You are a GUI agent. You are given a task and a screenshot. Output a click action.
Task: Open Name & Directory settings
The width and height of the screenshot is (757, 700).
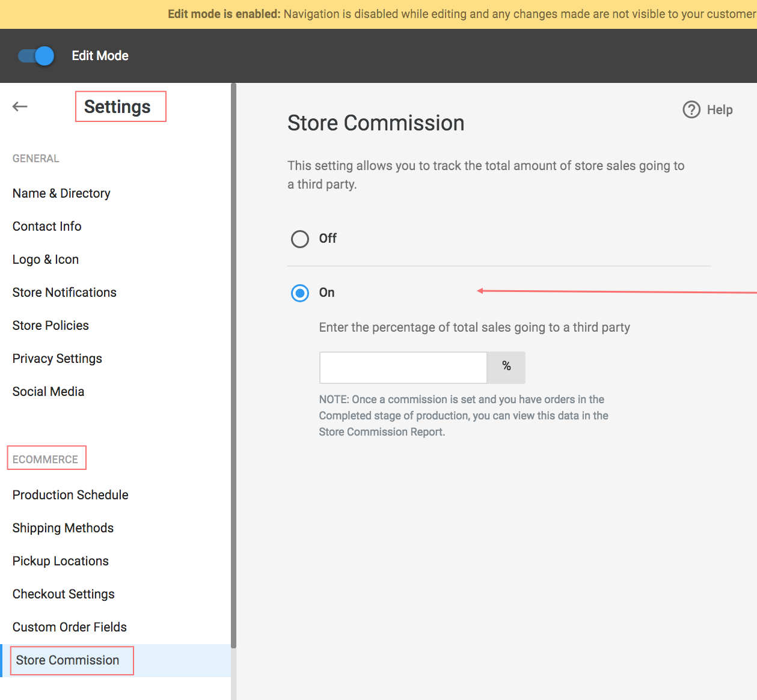[x=61, y=193]
